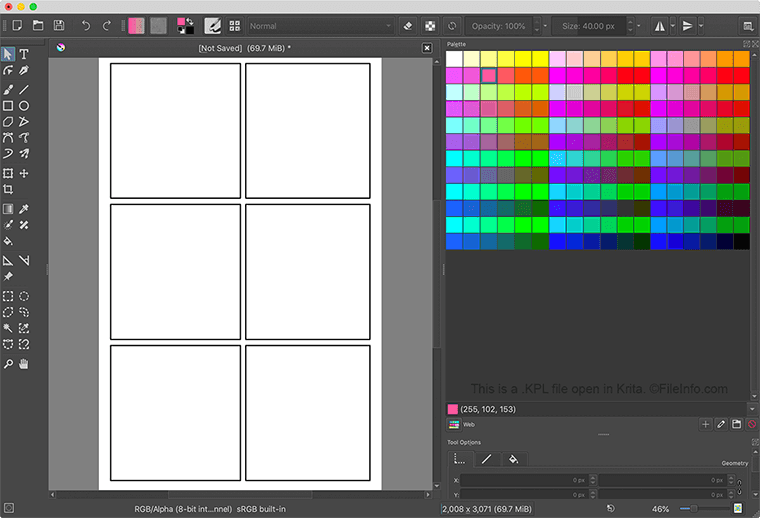
Task: Select the Text tool
Action: coord(24,54)
